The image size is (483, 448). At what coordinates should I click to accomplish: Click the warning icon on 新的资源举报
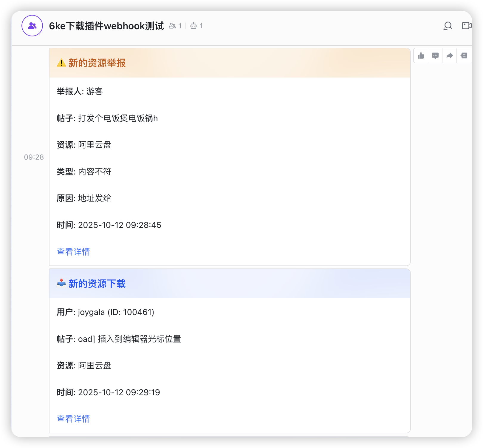click(x=61, y=63)
